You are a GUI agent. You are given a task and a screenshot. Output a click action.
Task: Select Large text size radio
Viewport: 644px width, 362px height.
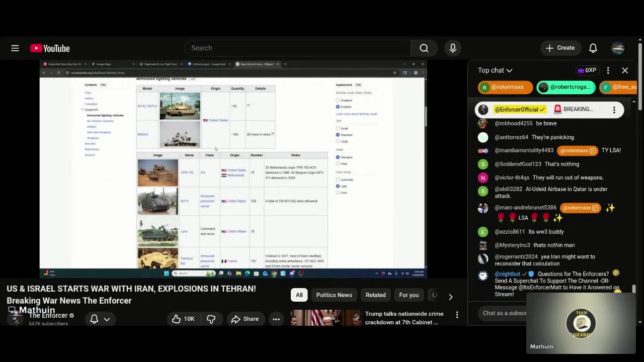point(338,141)
